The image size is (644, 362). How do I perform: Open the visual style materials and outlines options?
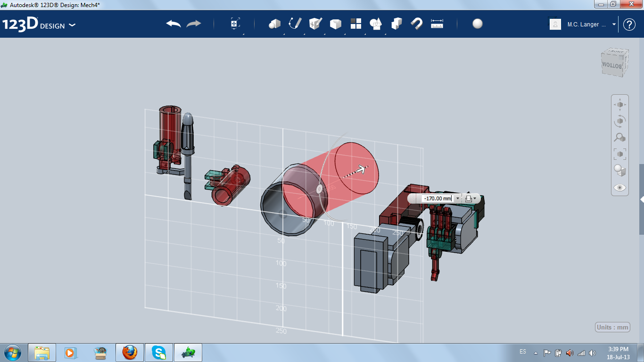[620, 170]
